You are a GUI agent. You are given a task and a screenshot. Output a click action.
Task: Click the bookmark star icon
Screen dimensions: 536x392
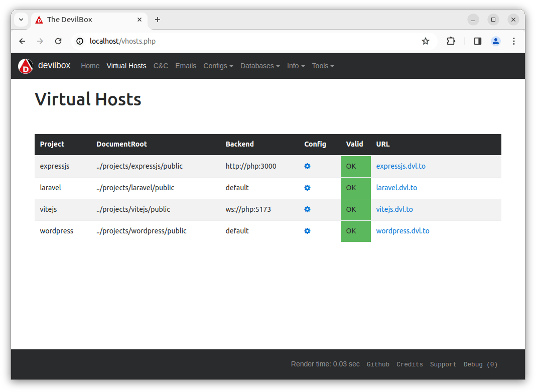pyautogui.click(x=425, y=41)
